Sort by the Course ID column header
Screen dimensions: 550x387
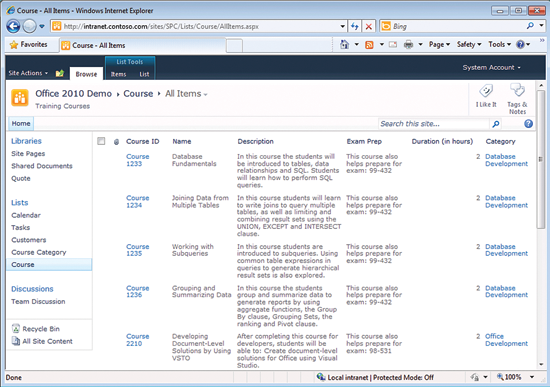coord(142,141)
